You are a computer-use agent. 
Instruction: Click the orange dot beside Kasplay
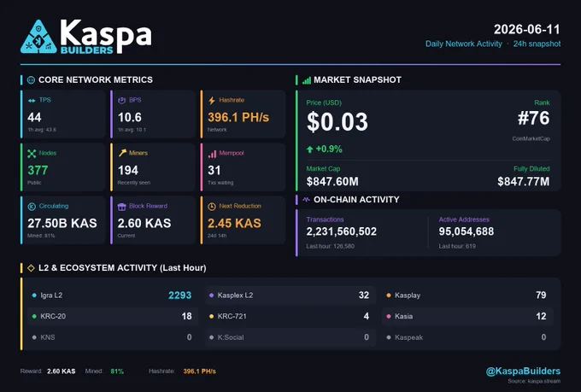click(388, 295)
